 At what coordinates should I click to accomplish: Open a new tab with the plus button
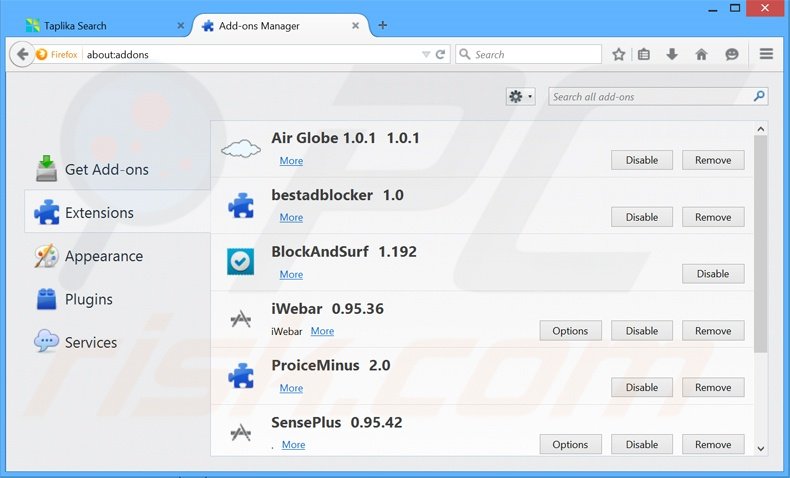pos(383,25)
